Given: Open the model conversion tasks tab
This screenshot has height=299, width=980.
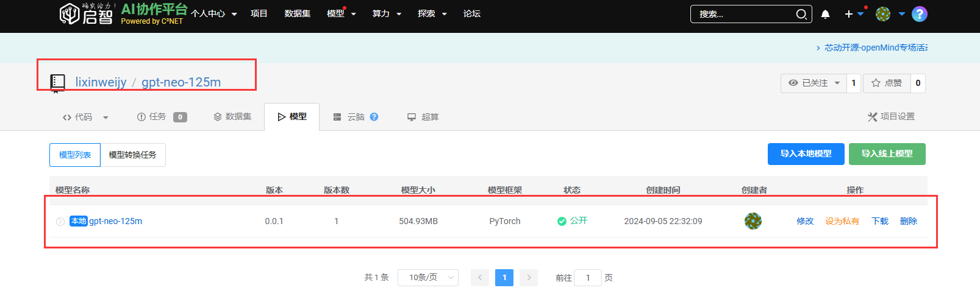Looking at the screenshot, I should [x=132, y=155].
